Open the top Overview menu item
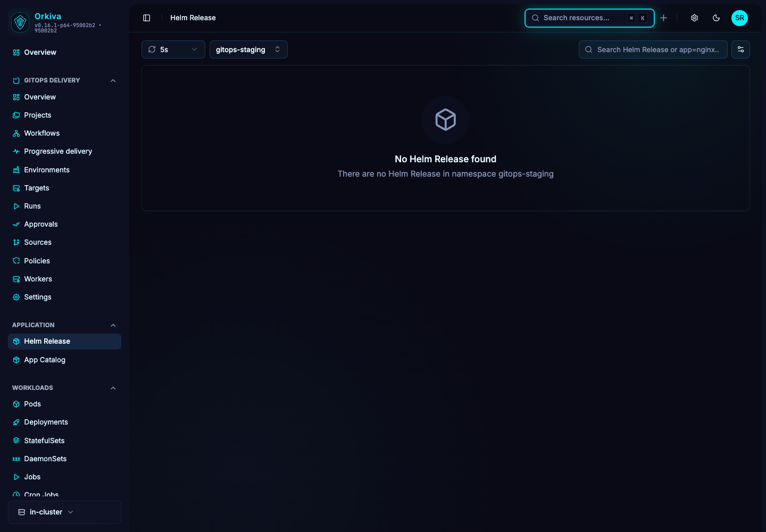This screenshot has width=766, height=532. click(x=64, y=53)
